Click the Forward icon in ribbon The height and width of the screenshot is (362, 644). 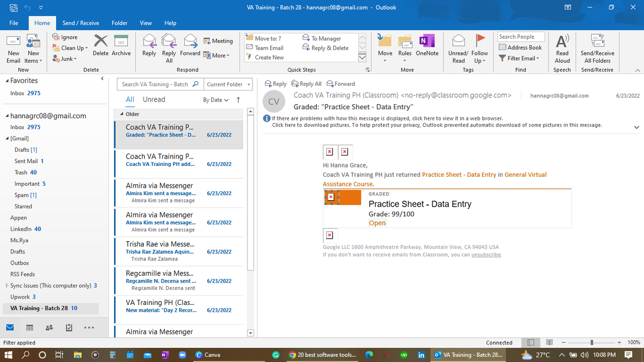[x=190, y=46]
